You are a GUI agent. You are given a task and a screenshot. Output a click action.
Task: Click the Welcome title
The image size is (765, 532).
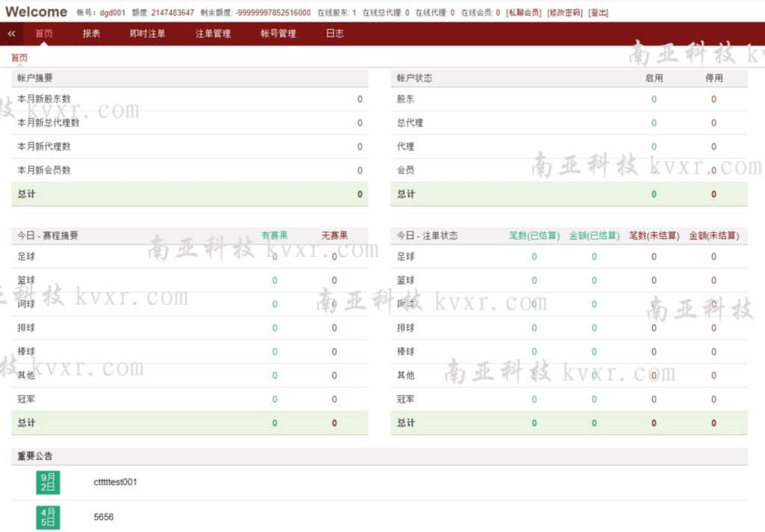36,12
